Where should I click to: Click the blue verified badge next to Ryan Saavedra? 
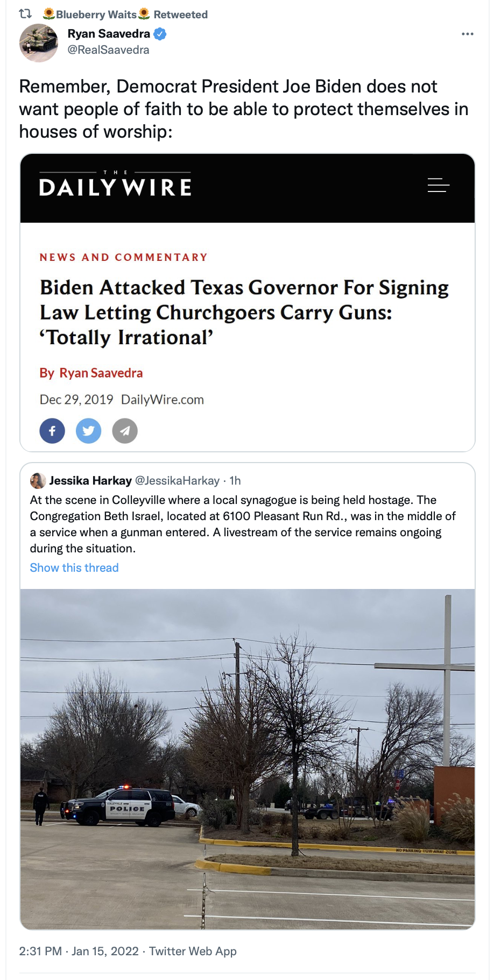coord(160,34)
